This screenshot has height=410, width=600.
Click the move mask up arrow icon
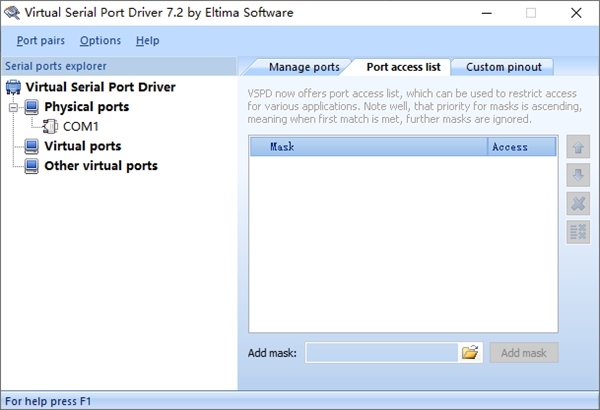coord(578,147)
